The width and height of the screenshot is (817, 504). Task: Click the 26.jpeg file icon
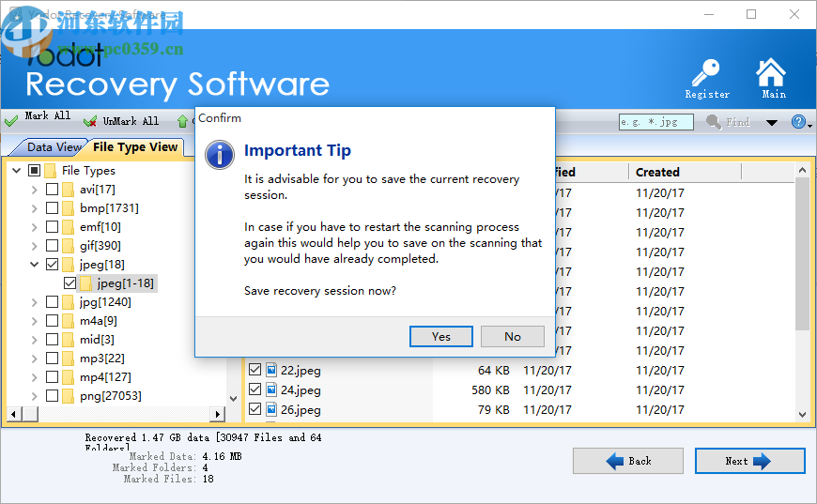(271, 410)
